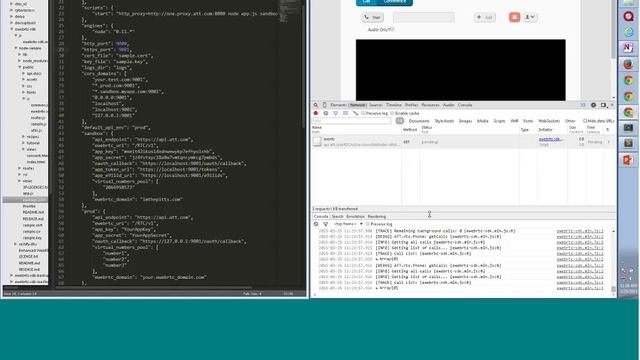Select the index.html file in sidebar
The width and height of the screenshot is (640, 360).
36,162
